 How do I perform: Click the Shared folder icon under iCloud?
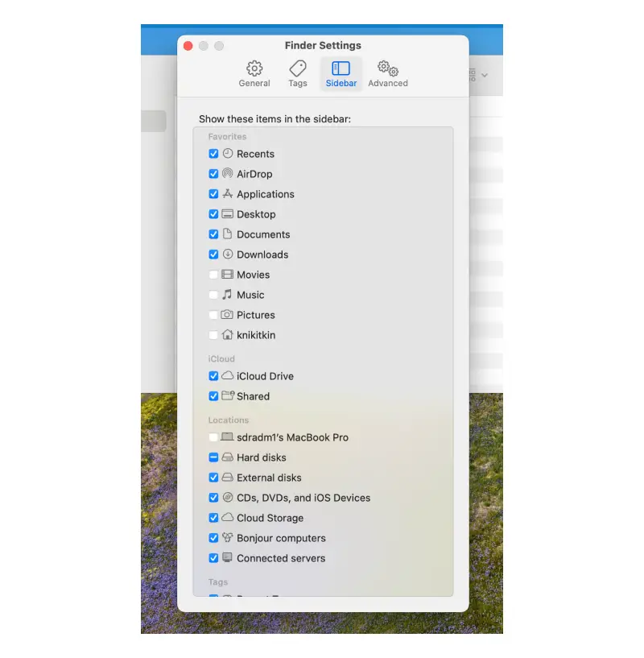(229, 396)
